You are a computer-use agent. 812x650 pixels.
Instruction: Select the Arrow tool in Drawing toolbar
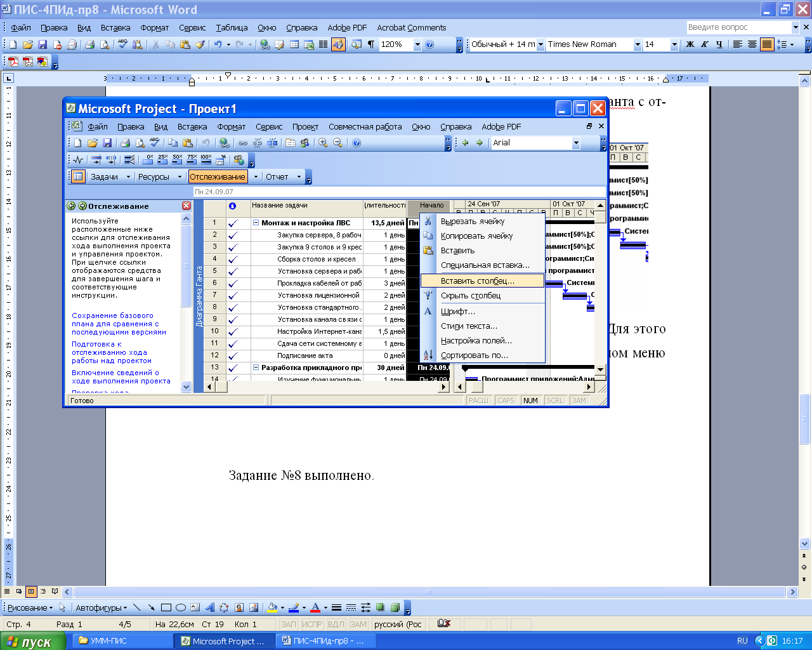click(x=152, y=607)
